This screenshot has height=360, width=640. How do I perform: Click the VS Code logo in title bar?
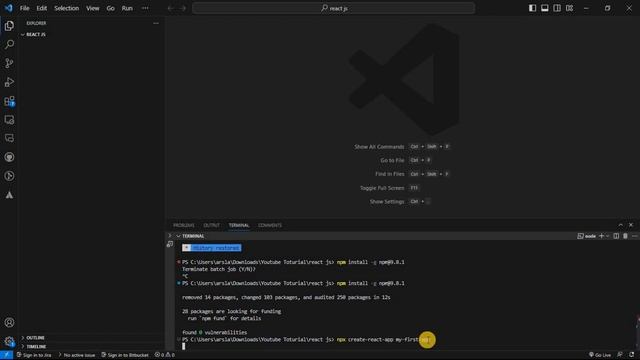click(9, 8)
